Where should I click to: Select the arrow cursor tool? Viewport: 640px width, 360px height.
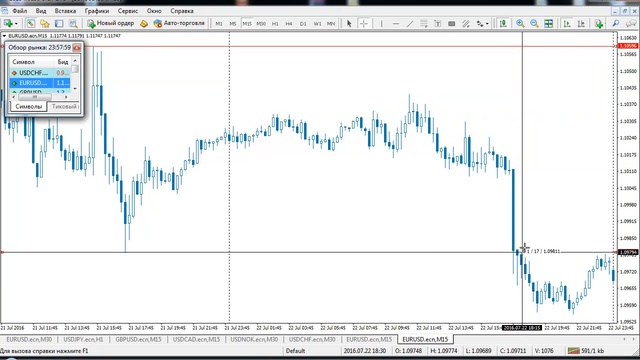349,24
